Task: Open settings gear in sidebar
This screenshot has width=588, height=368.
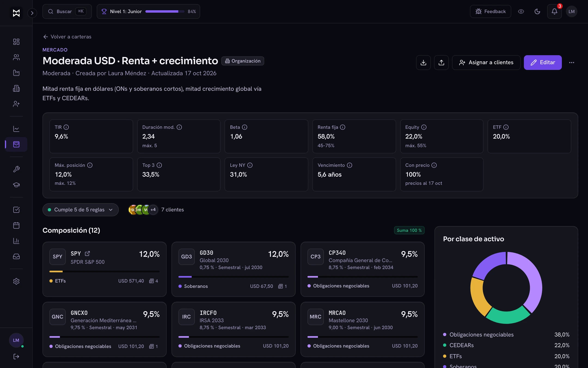Action: pyautogui.click(x=16, y=281)
